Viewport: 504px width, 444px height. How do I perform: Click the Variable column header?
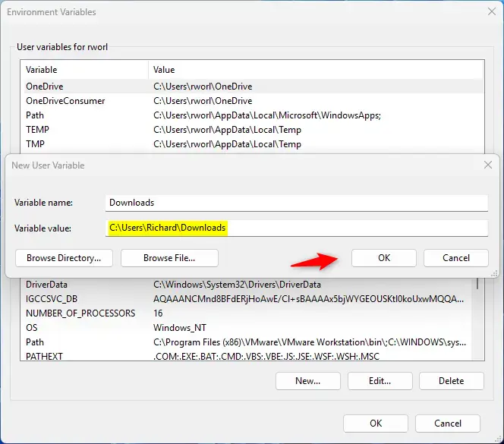click(84, 69)
